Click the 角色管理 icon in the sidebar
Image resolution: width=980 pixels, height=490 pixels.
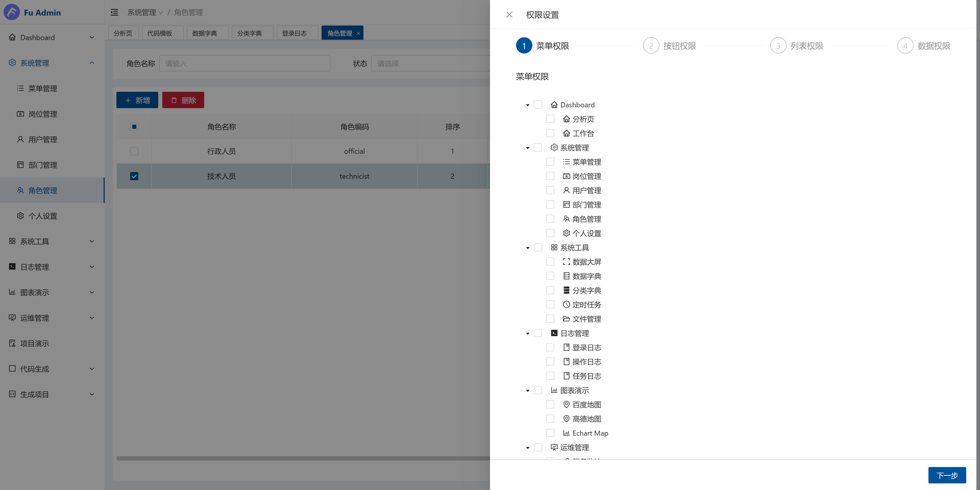coord(20,190)
